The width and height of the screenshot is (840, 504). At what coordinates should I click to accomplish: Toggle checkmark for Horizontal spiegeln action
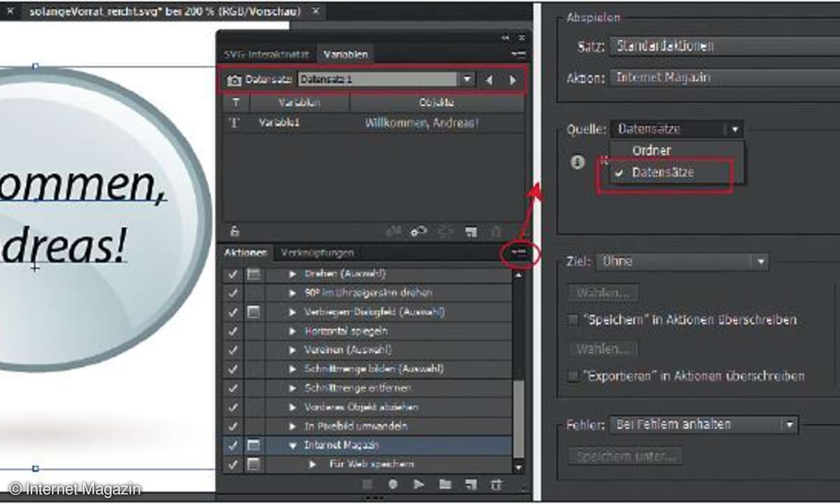(232, 330)
